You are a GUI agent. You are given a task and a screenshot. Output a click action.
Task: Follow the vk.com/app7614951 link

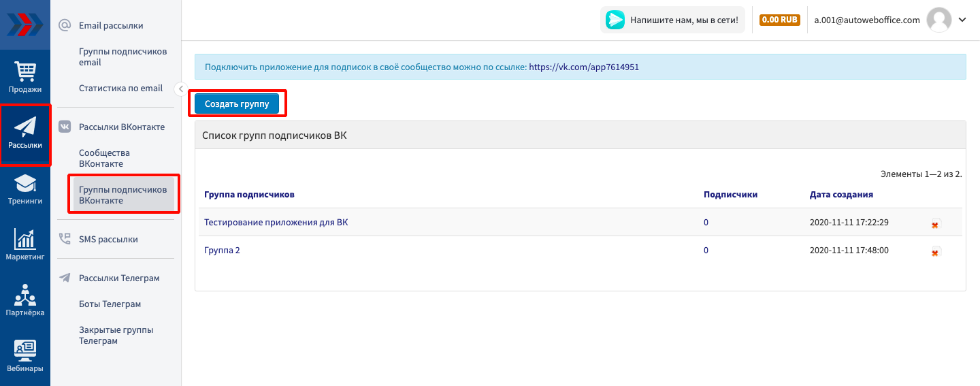click(x=584, y=67)
